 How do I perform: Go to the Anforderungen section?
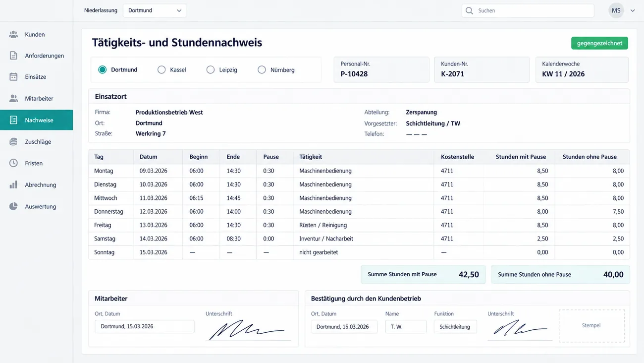click(36, 56)
